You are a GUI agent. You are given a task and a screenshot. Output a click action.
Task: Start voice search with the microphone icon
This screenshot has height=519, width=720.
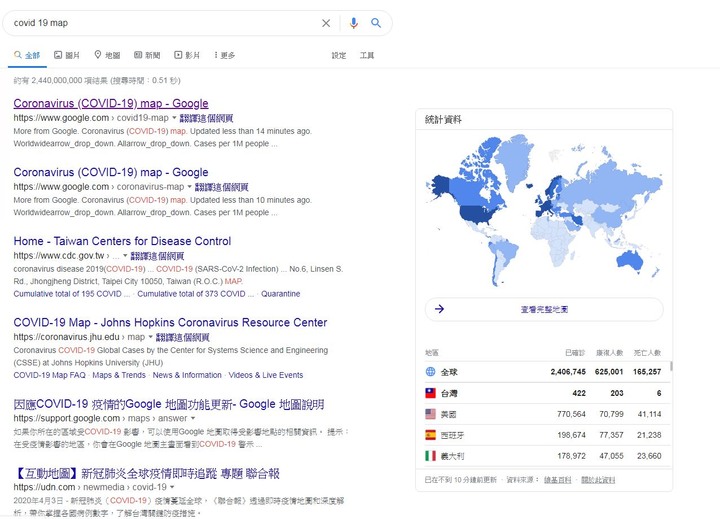pyautogui.click(x=353, y=23)
